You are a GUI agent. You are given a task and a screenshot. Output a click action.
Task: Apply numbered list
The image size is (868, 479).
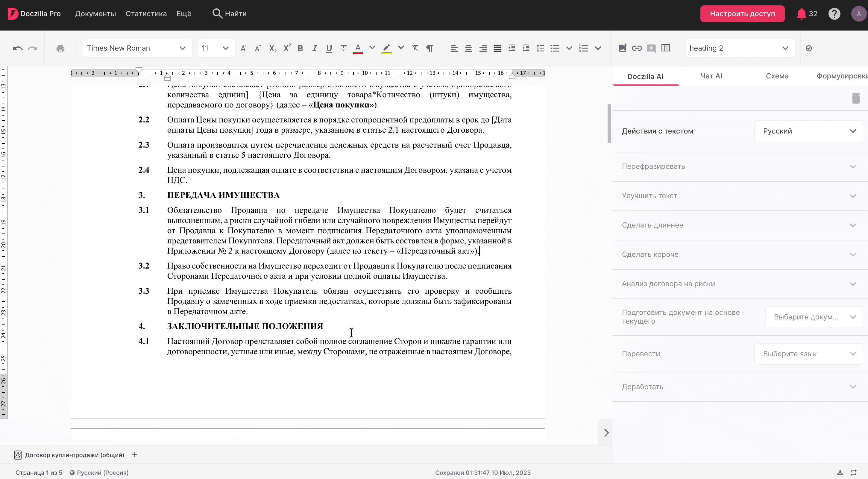[584, 48]
